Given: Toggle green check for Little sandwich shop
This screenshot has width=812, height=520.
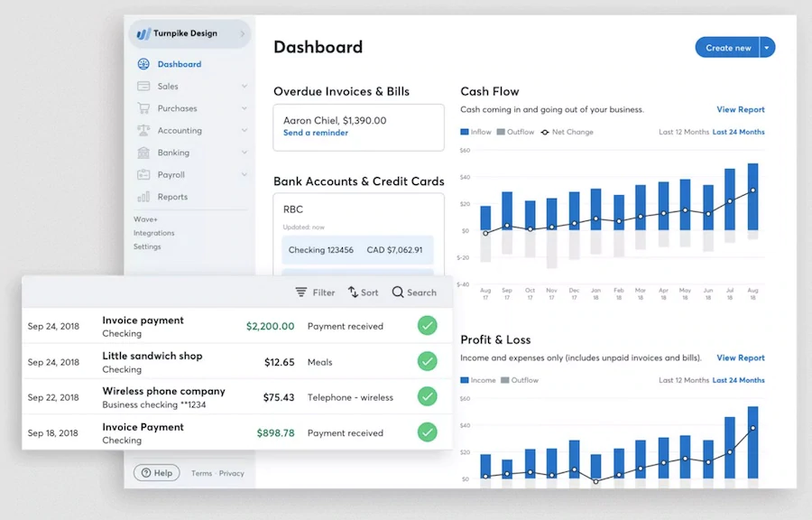Looking at the screenshot, I should (428, 361).
